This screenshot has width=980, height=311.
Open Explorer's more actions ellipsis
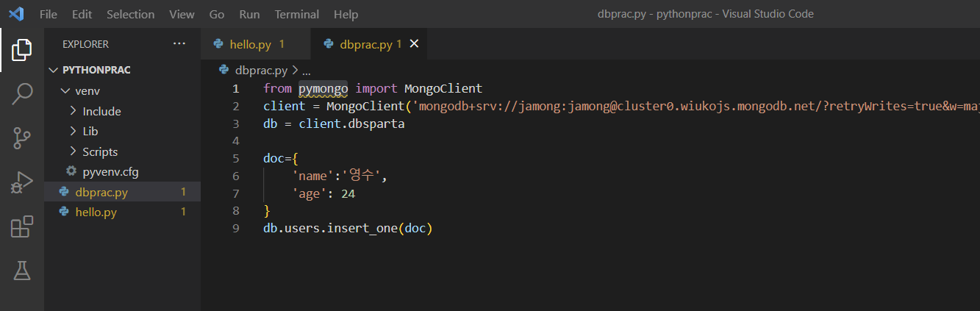pos(179,44)
